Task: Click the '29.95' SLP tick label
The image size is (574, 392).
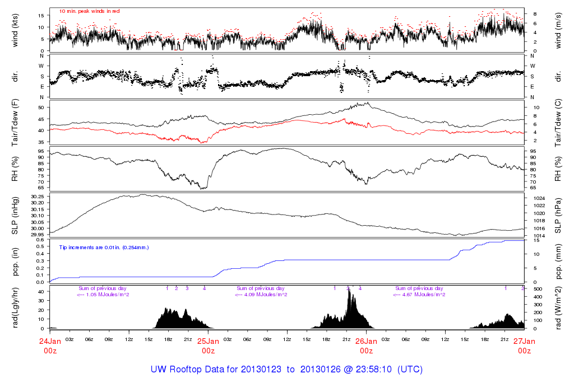Action: click(38, 235)
